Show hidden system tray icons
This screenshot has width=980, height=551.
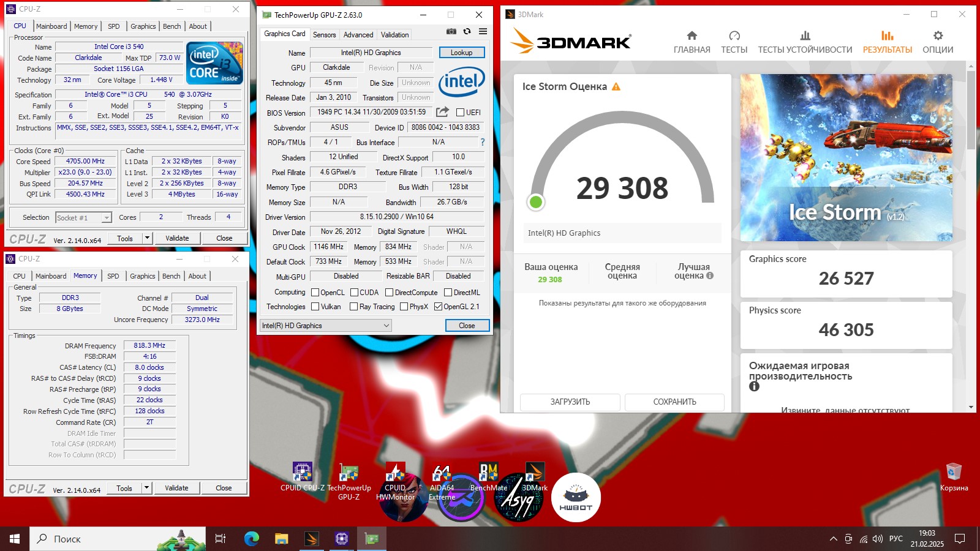point(833,539)
